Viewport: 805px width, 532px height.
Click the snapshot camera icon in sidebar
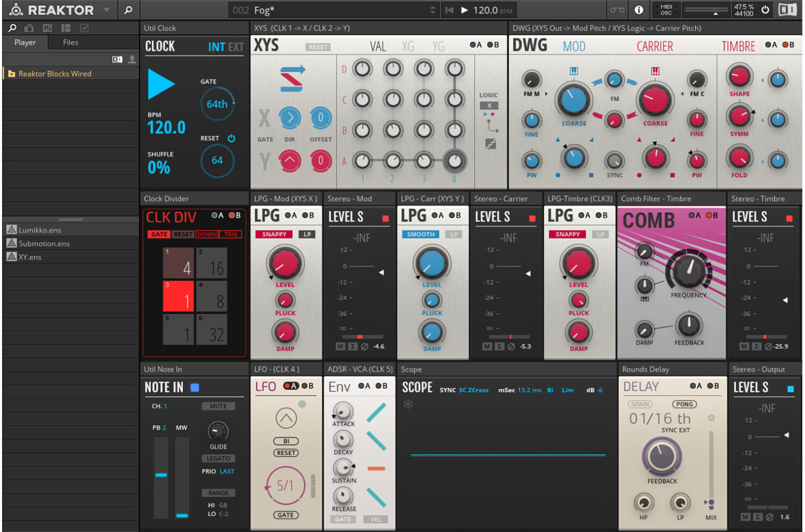point(29,28)
